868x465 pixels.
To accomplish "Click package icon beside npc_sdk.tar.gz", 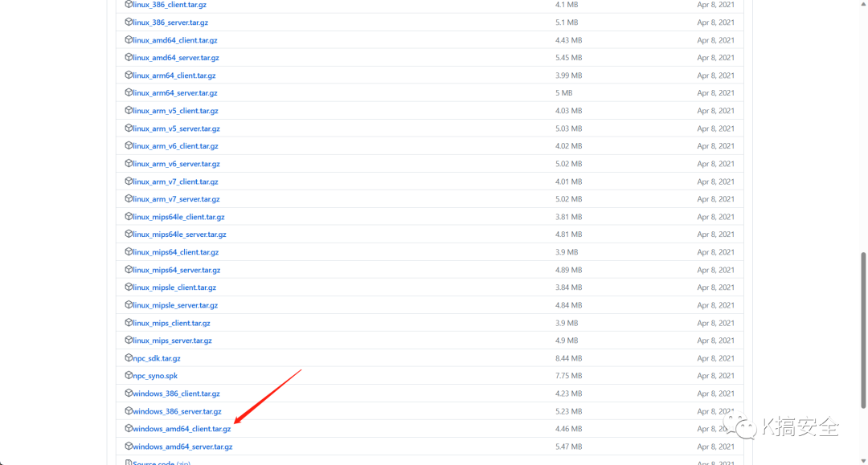I will click(x=129, y=358).
